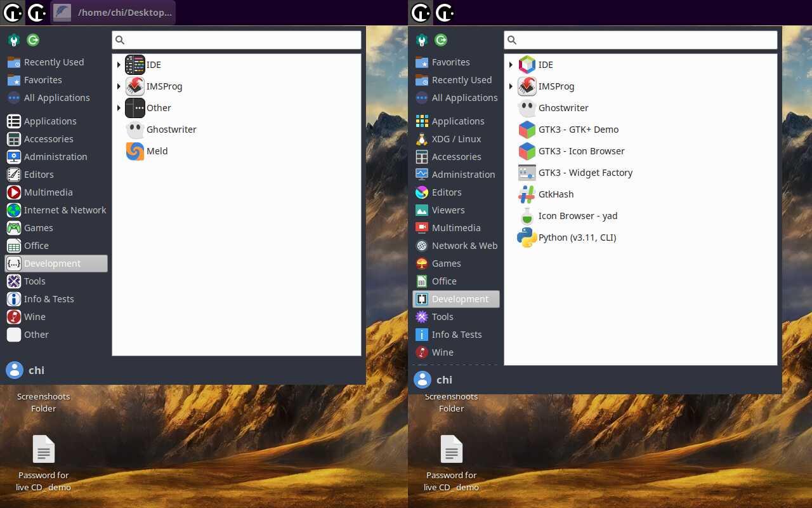Select Development category in right menu
812x508 pixels.
(456, 299)
